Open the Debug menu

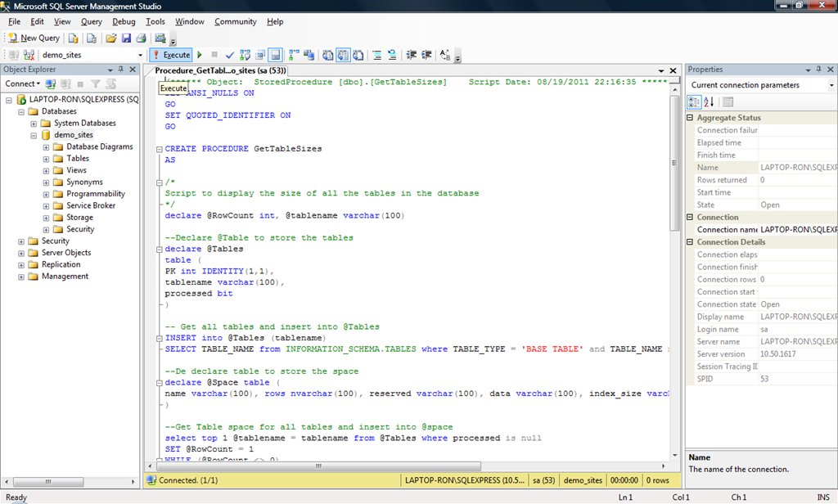point(124,21)
